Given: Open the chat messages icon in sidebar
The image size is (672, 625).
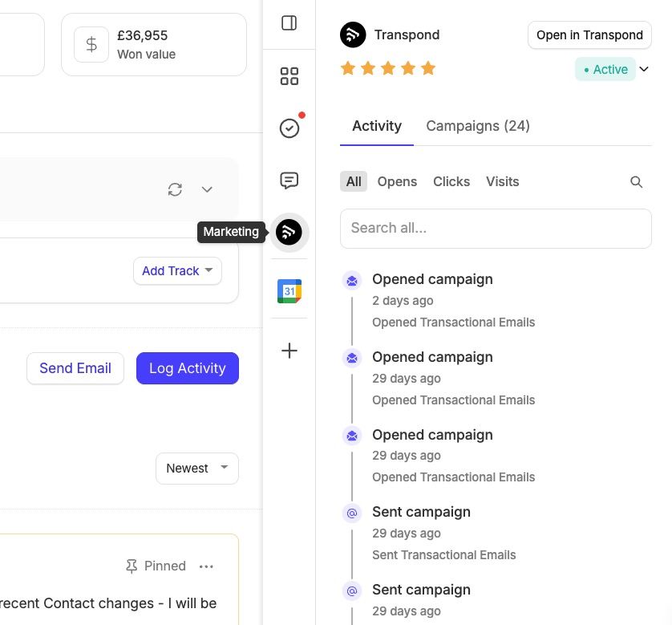Looking at the screenshot, I should pyautogui.click(x=289, y=181).
